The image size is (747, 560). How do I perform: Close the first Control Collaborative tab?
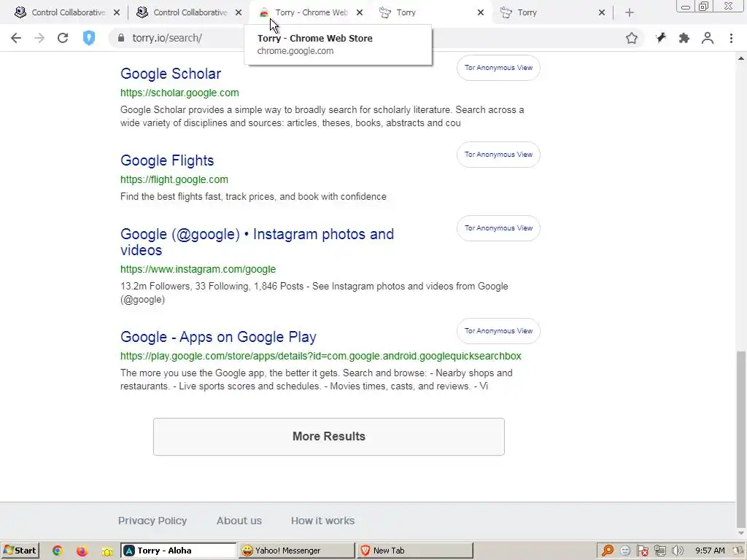click(x=117, y=13)
